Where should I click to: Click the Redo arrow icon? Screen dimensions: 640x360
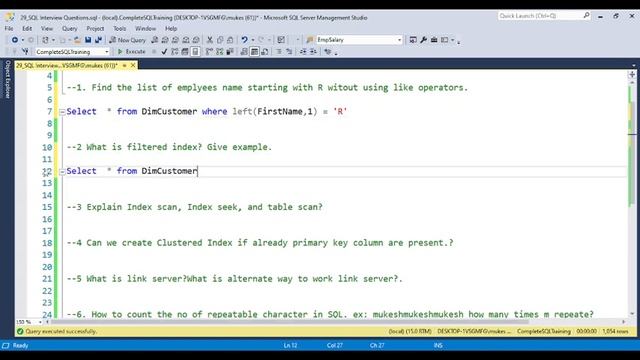point(261,40)
